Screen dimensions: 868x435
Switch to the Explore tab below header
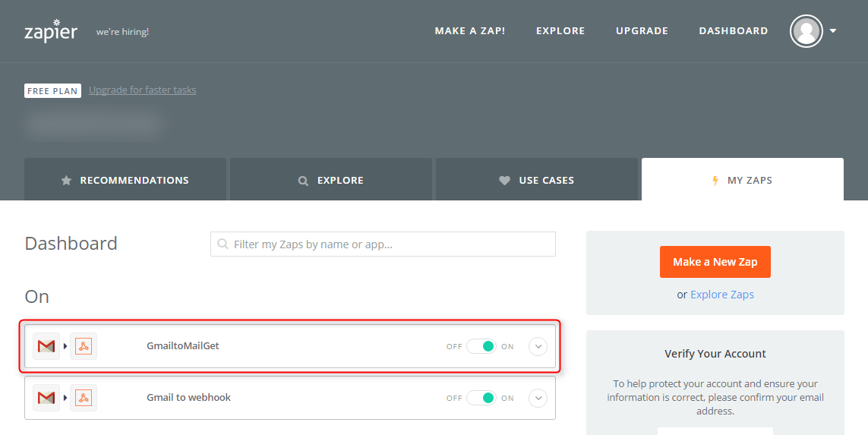tap(331, 179)
